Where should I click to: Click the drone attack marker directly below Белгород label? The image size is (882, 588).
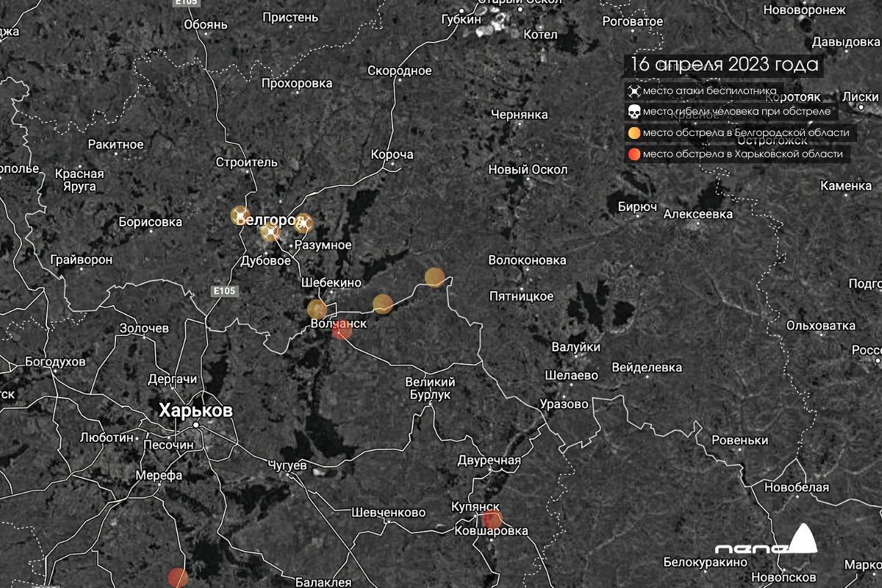[x=270, y=232]
